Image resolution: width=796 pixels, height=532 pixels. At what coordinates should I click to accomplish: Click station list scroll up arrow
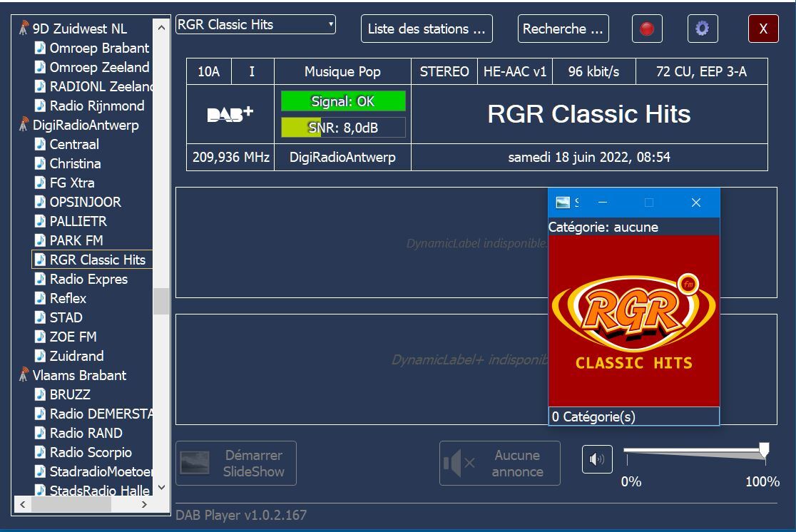[x=161, y=28]
